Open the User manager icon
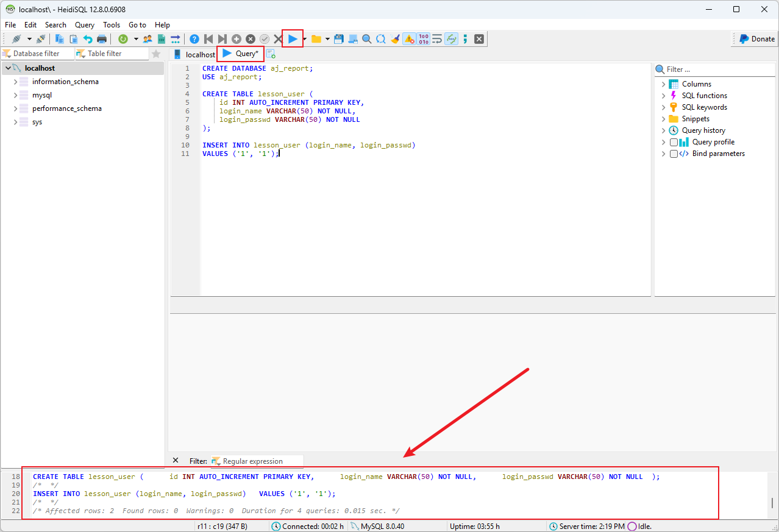Image resolution: width=779 pixels, height=532 pixels. (x=148, y=39)
